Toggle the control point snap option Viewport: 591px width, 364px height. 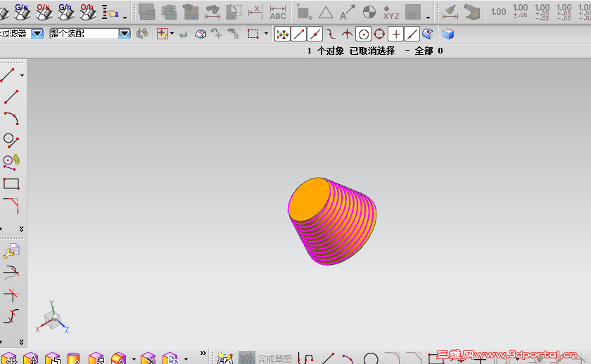click(331, 34)
